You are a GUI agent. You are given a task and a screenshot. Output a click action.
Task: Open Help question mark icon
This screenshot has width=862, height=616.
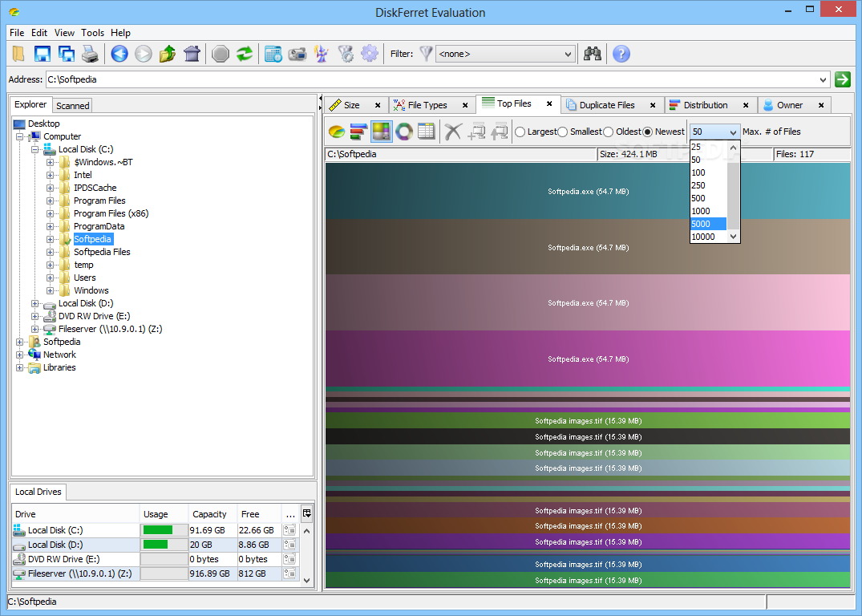(621, 54)
